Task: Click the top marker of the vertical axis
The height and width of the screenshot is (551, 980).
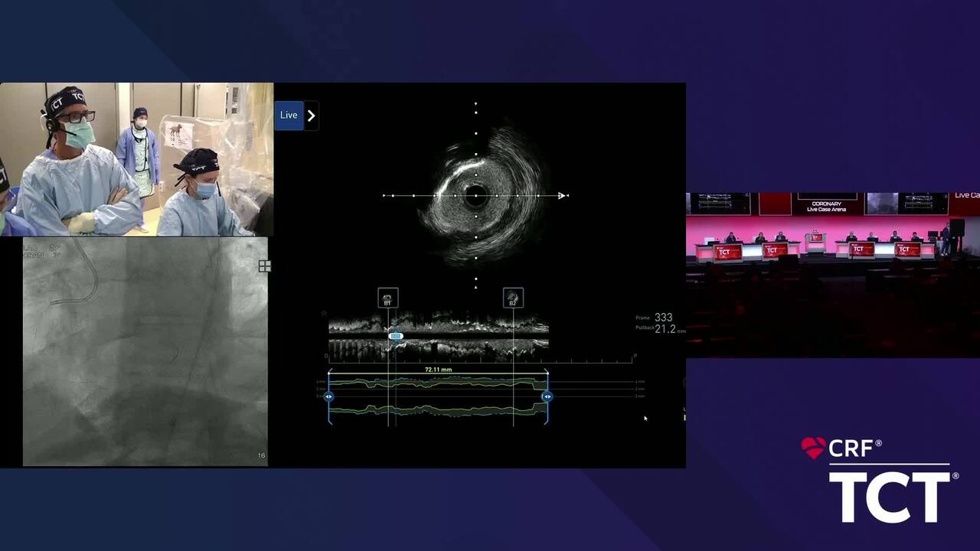Action: 475,103
